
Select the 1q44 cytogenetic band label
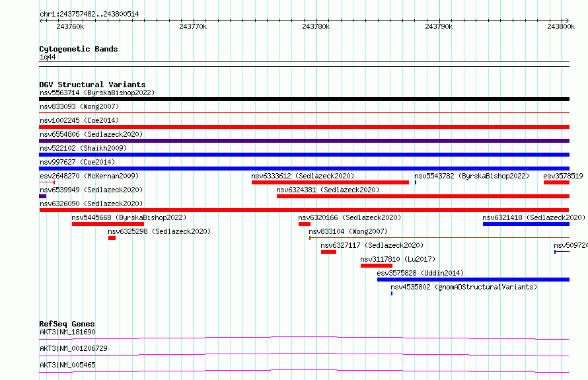(48, 57)
